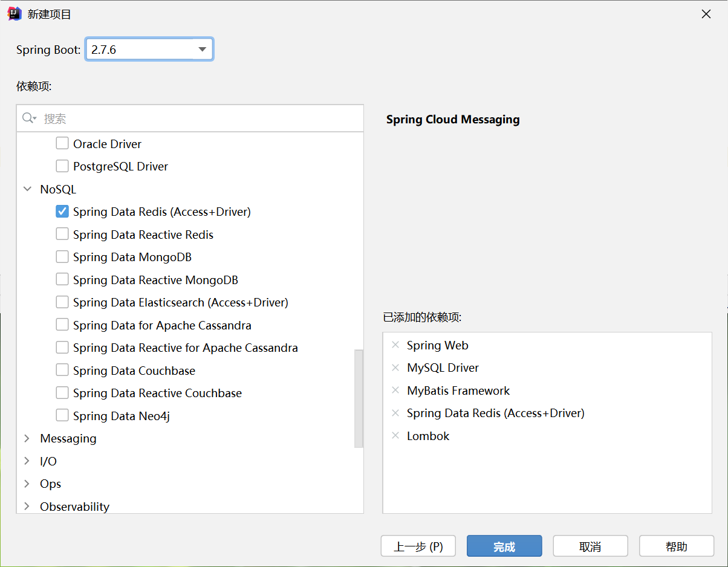Check Spring Data Couchbase checkbox
The width and height of the screenshot is (728, 567).
pos(62,371)
